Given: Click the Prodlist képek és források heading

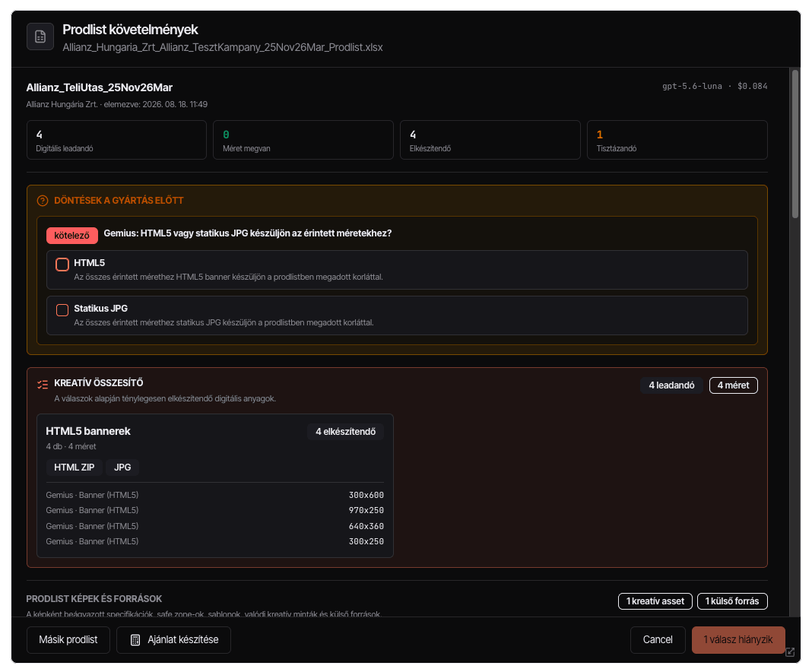Looking at the screenshot, I should 94,599.
